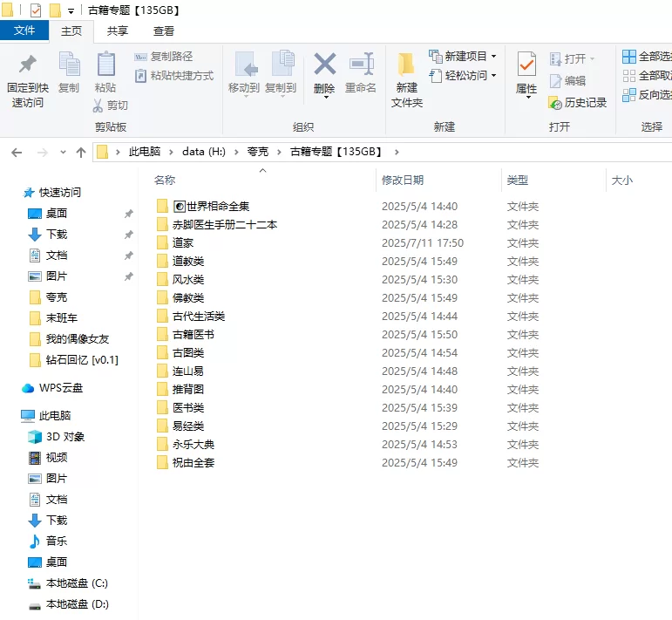Open WPS云盘 in the sidebar

click(x=51, y=388)
